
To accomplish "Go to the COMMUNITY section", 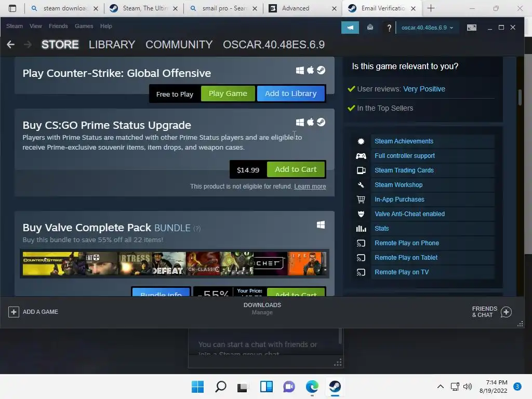I will (179, 45).
